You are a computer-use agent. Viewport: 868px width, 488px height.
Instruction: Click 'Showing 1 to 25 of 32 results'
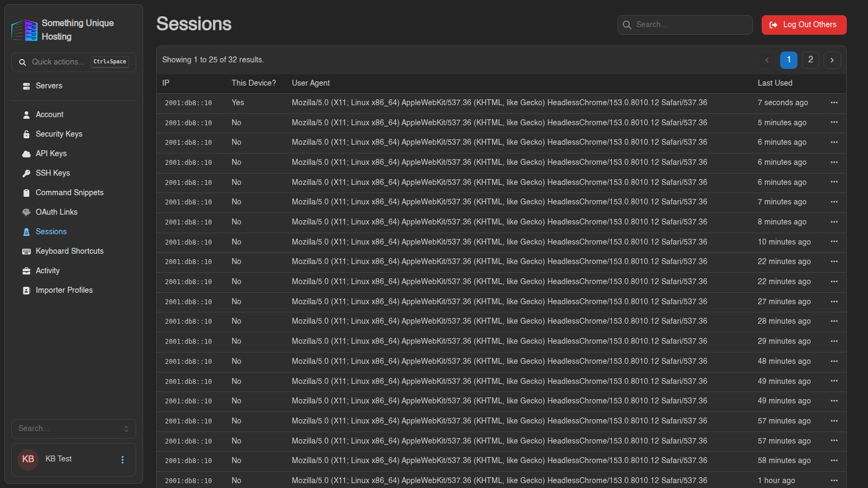pos(213,60)
